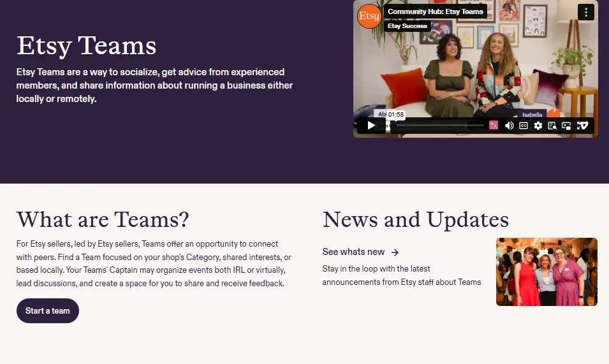Click the What are Teams? heading
This screenshot has width=609, height=364.
coord(103,219)
